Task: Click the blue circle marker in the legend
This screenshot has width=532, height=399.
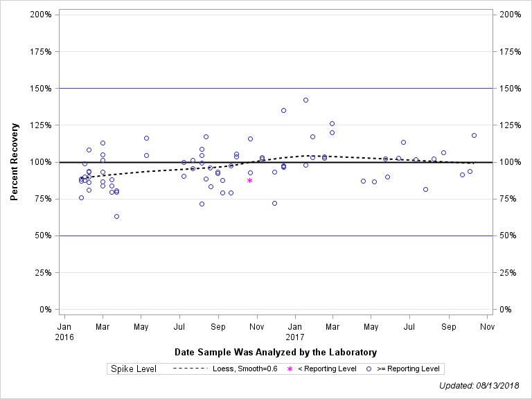Action: 369,369
